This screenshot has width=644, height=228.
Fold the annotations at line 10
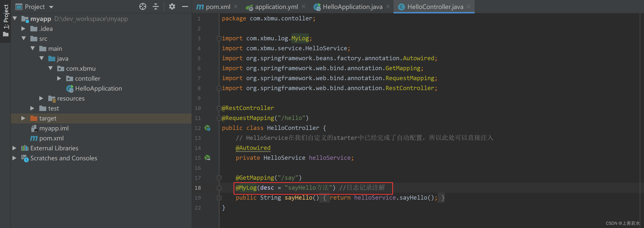coord(219,108)
